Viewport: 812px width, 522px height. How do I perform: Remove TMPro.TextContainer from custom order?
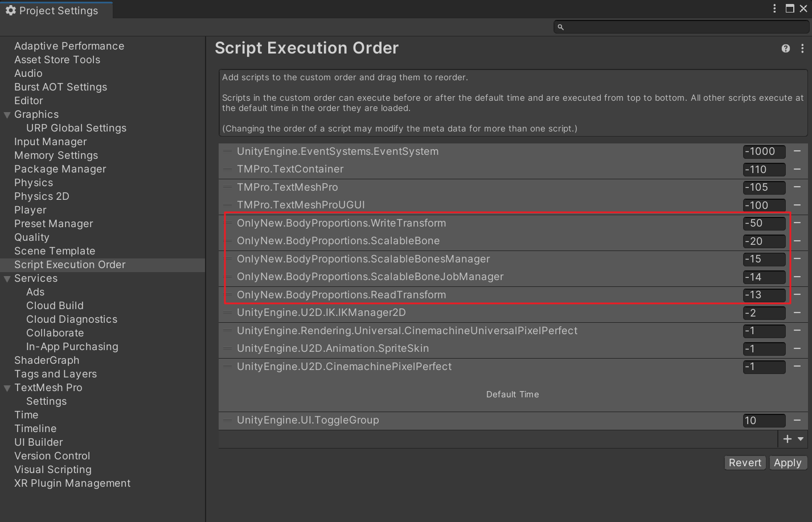click(797, 169)
